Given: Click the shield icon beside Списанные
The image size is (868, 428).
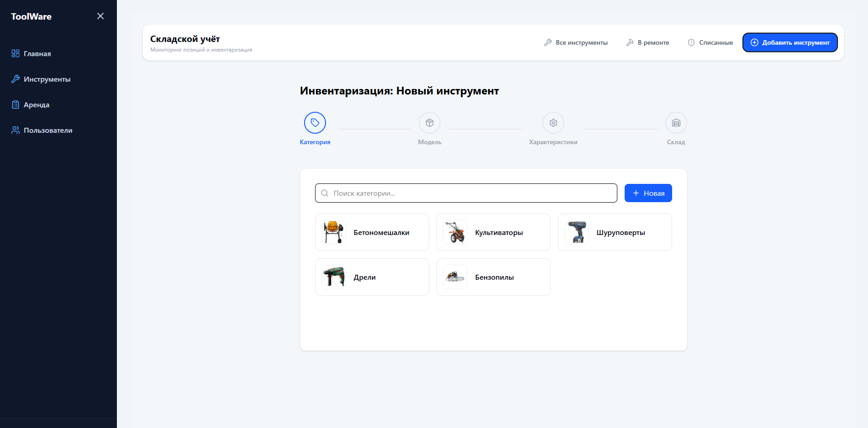Looking at the screenshot, I should pos(691,42).
